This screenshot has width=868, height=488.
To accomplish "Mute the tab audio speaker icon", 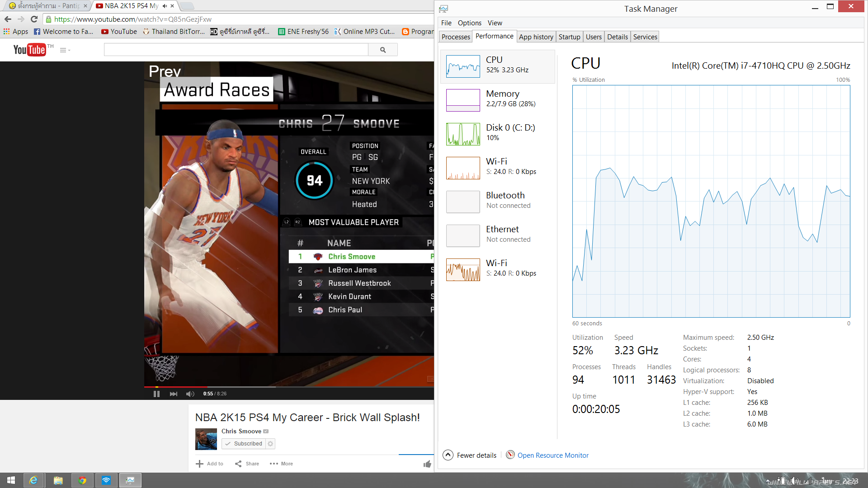I will (x=165, y=6).
